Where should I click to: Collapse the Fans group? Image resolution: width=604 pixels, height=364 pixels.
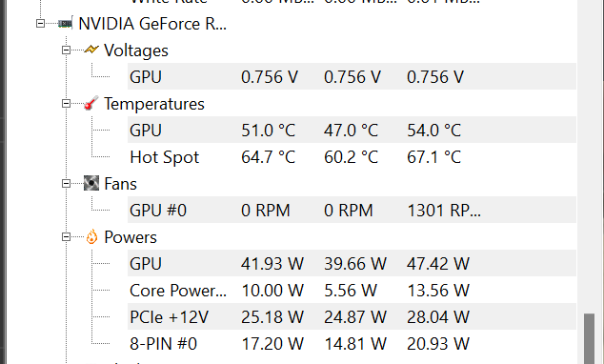[67, 183]
